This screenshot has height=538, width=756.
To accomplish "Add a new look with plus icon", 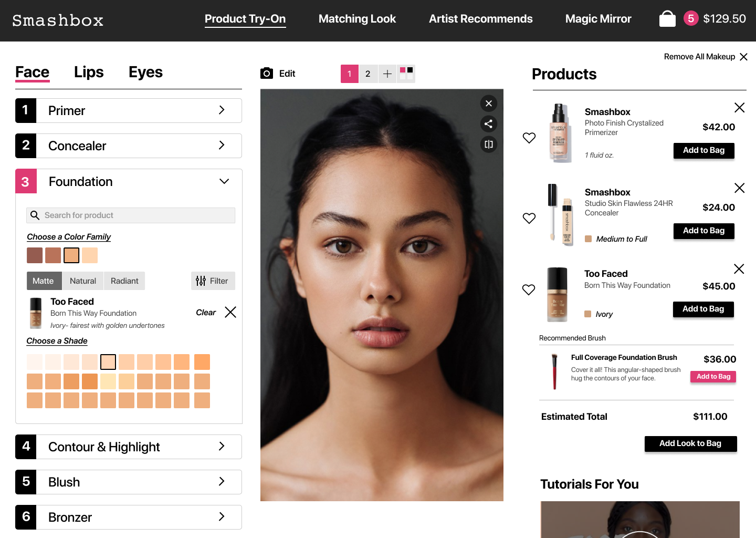I will pyautogui.click(x=387, y=74).
